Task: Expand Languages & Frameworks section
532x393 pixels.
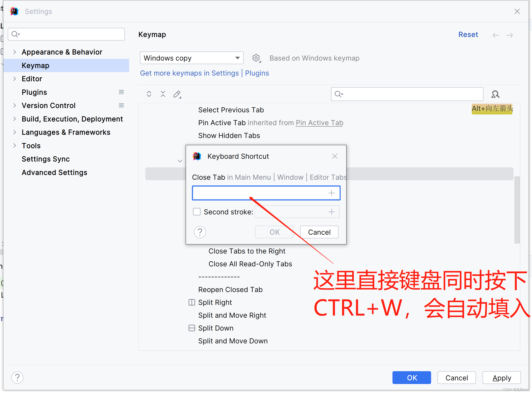Action: 15,132
